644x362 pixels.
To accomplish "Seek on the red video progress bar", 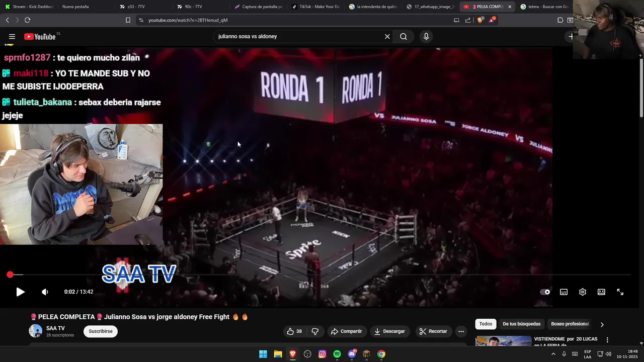I will [320, 275].
